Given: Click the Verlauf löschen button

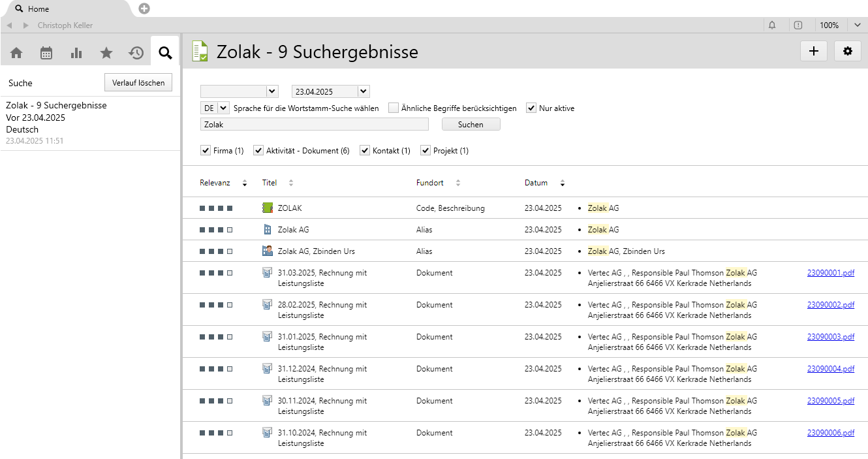Looking at the screenshot, I should pos(138,83).
